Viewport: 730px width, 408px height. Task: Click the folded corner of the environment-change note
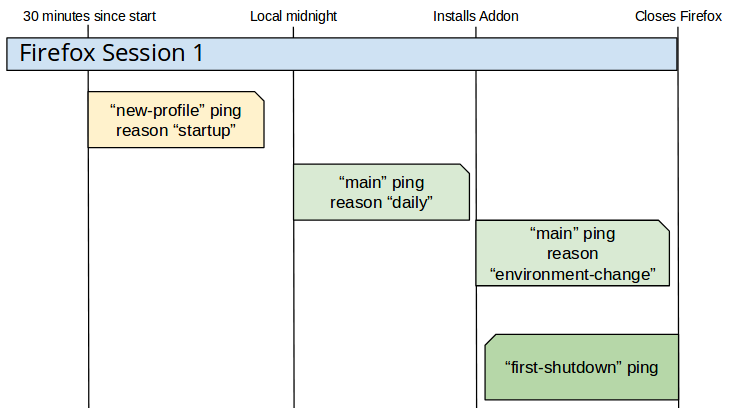[x=664, y=225]
